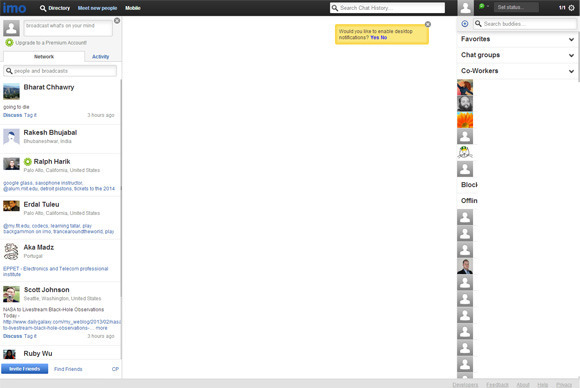Click the people and broadcasts search field

click(x=60, y=71)
